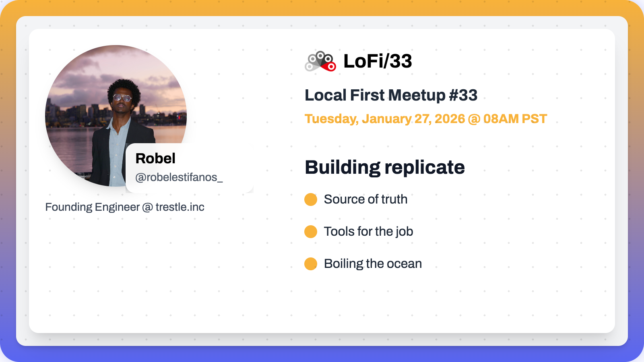Click the speaker's glasses in the photo
This screenshot has width=644, height=362.
[x=122, y=97]
